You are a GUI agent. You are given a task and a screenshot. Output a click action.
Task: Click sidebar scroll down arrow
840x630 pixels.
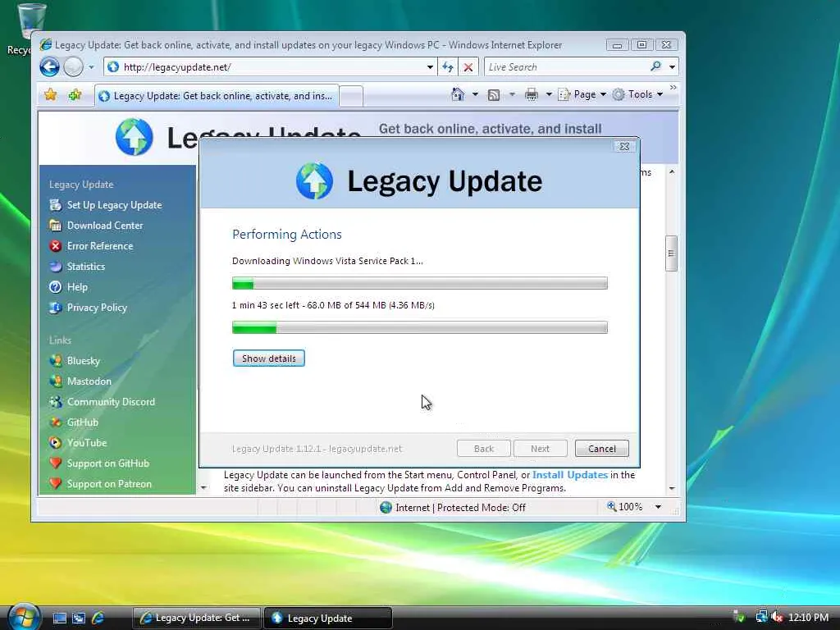(x=203, y=487)
